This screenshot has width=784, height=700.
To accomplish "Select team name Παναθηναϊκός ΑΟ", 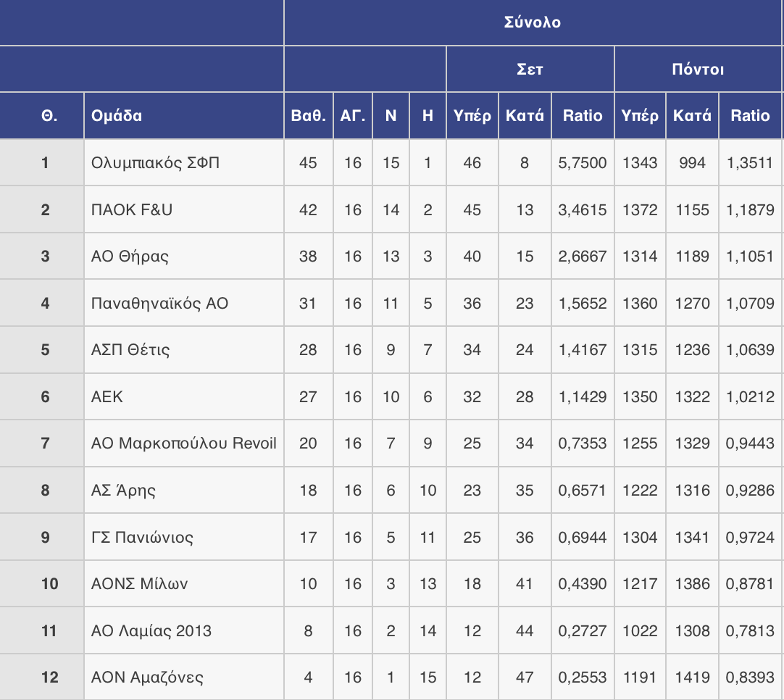I will tap(159, 303).
